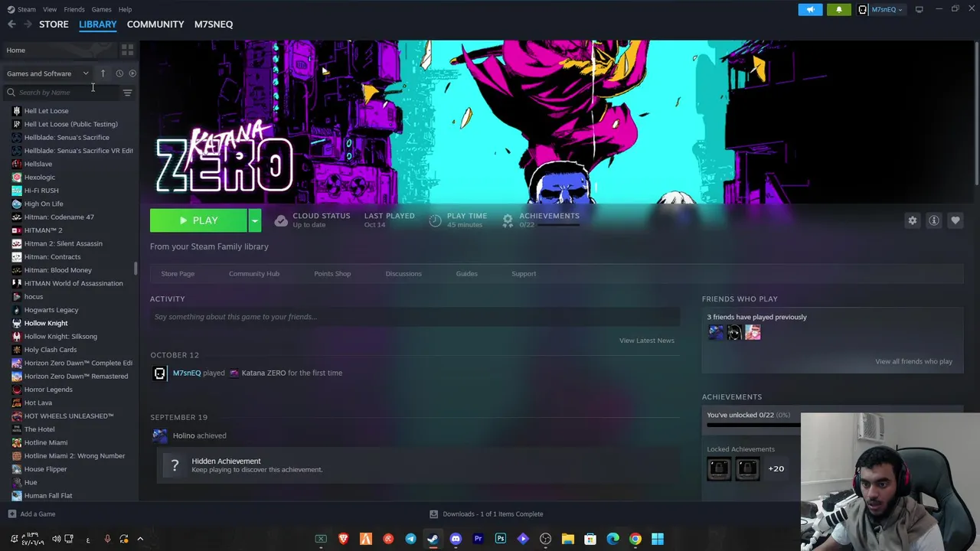This screenshot has height=551, width=980.
Task: Click View all friends who play
Action: click(x=913, y=361)
